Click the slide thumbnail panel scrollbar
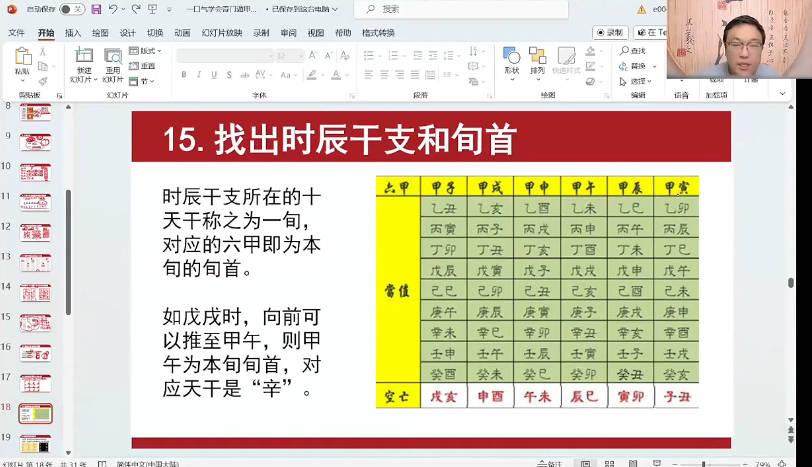812x467 pixels. tap(68, 230)
